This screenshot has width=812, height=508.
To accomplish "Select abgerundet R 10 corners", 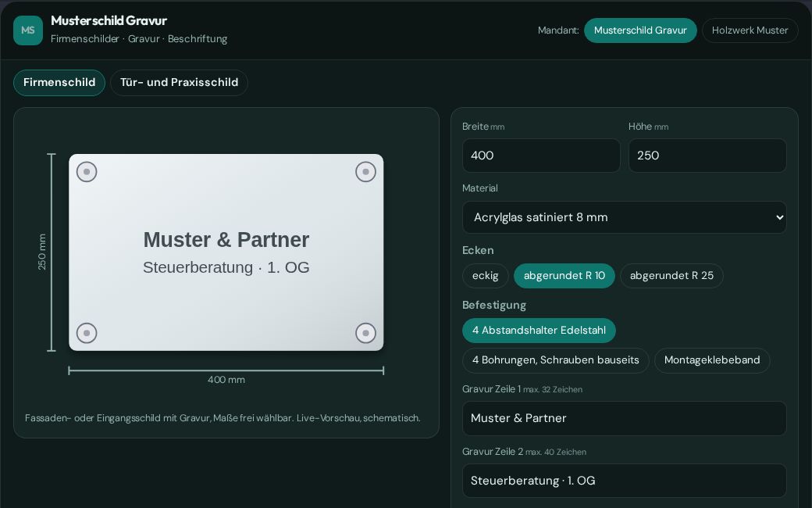I will (564, 276).
